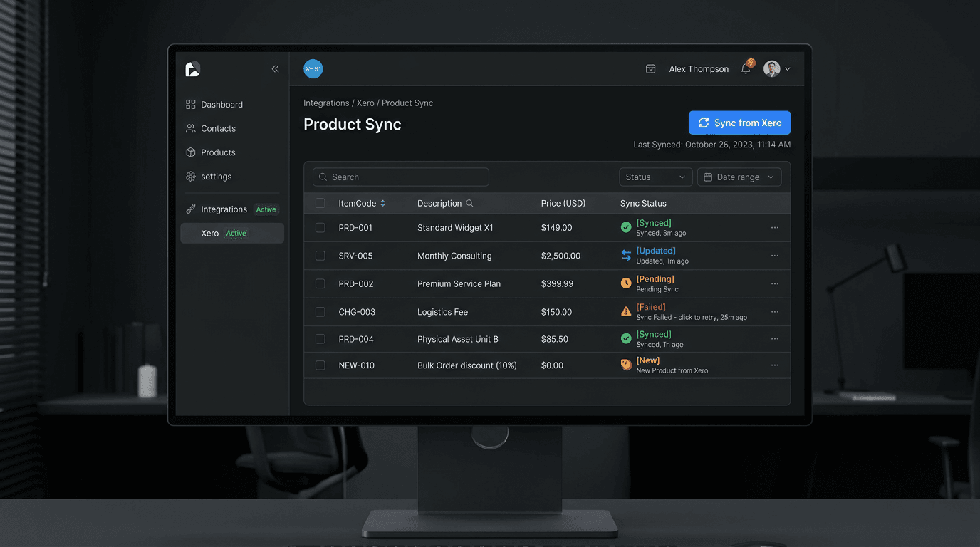980x547 pixels.
Task: Click the green synced checkmark for PRD-001
Action: pyautogui.click(x=625, y=227)
